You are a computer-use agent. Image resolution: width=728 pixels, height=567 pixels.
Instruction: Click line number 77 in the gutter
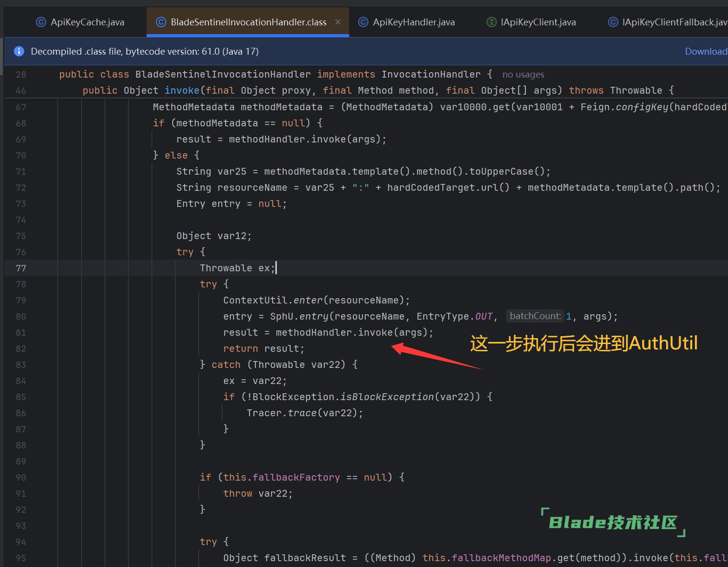pyautogui.click(x=21, y=268)
